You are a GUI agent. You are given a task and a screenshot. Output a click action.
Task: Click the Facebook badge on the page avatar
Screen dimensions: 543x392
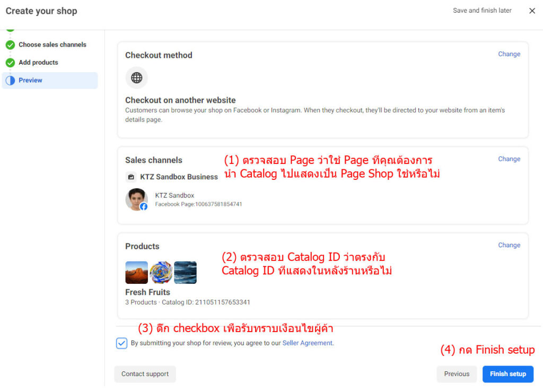[x=144, y=206]
